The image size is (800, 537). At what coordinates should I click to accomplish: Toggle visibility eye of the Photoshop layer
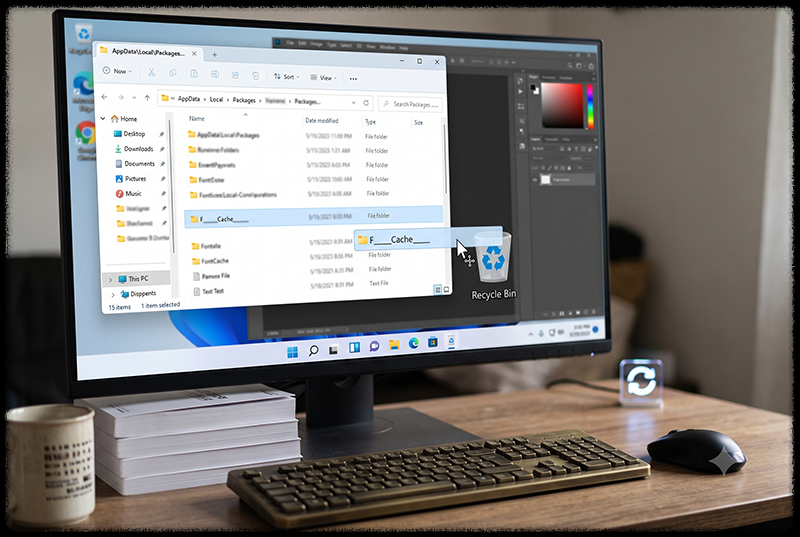(x=535, y=180)
